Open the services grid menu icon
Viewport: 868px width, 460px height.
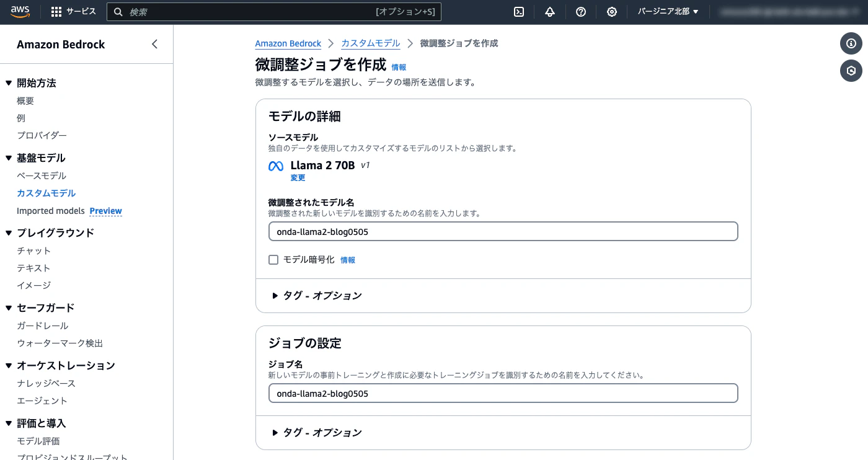(x=56, y=12)
